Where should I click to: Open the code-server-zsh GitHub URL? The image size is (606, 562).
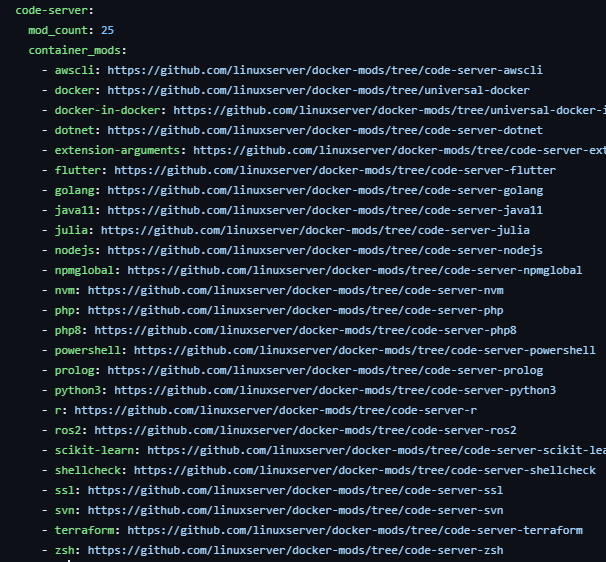[x=296, y=550]
